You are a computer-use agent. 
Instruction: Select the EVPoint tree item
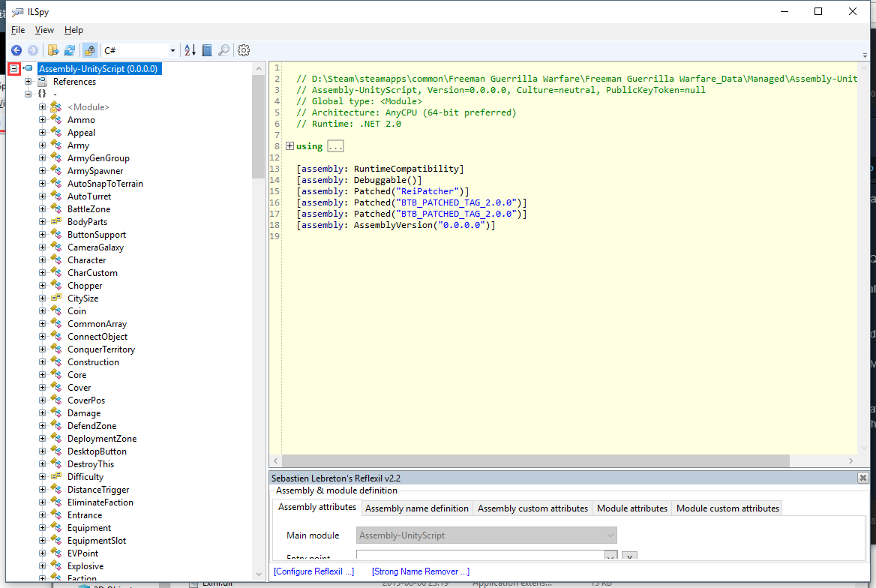pos(82,553)
